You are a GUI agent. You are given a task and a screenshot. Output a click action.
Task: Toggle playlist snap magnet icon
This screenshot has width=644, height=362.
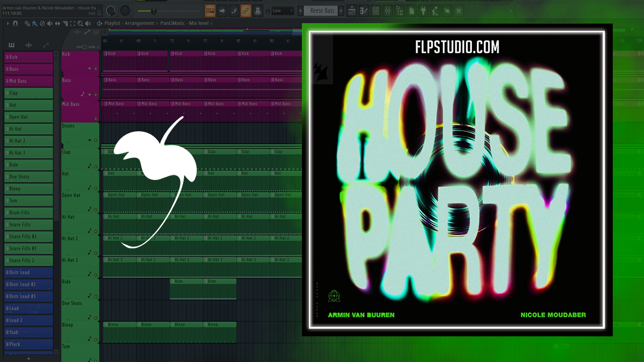coord(15,23)
